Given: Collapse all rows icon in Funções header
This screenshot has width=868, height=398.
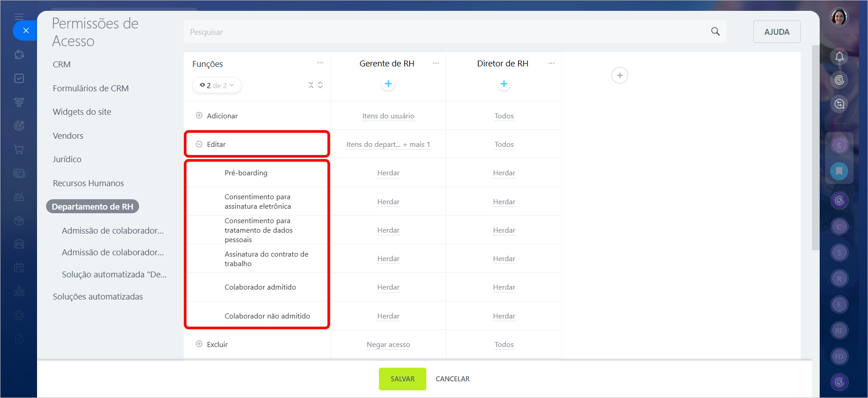Looking at the screenshot, I should pos(311,85).
